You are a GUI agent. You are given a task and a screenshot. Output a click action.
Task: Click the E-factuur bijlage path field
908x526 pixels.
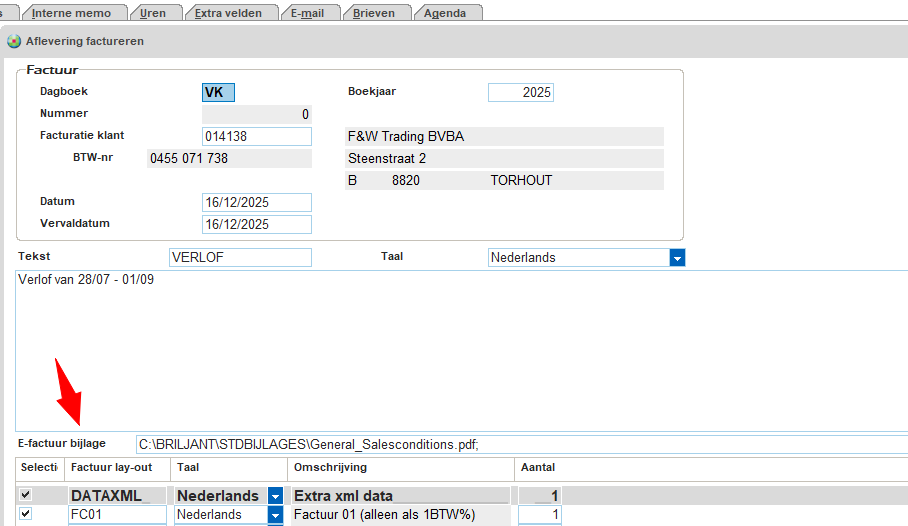pos(520,444)
